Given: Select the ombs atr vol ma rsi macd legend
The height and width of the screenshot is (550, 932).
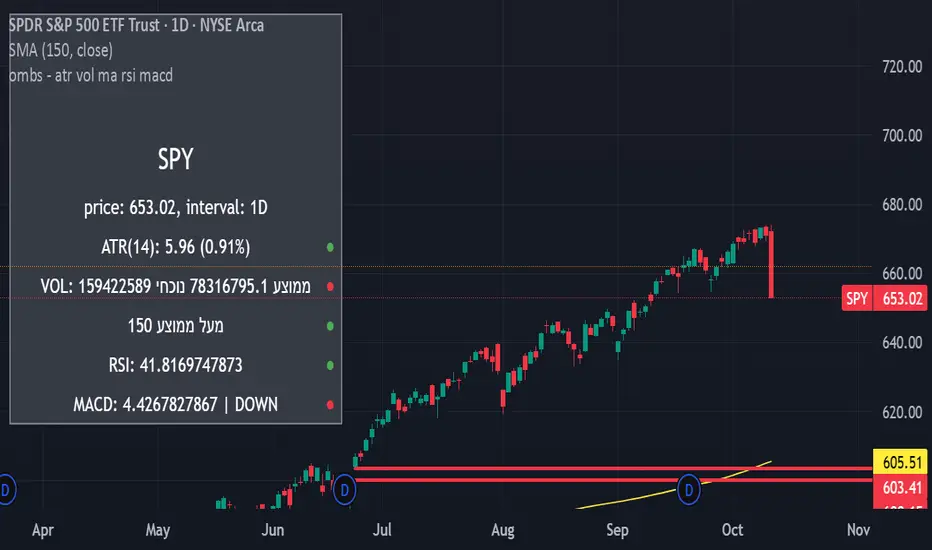Looking at the screenshot, I should (90, 75).
